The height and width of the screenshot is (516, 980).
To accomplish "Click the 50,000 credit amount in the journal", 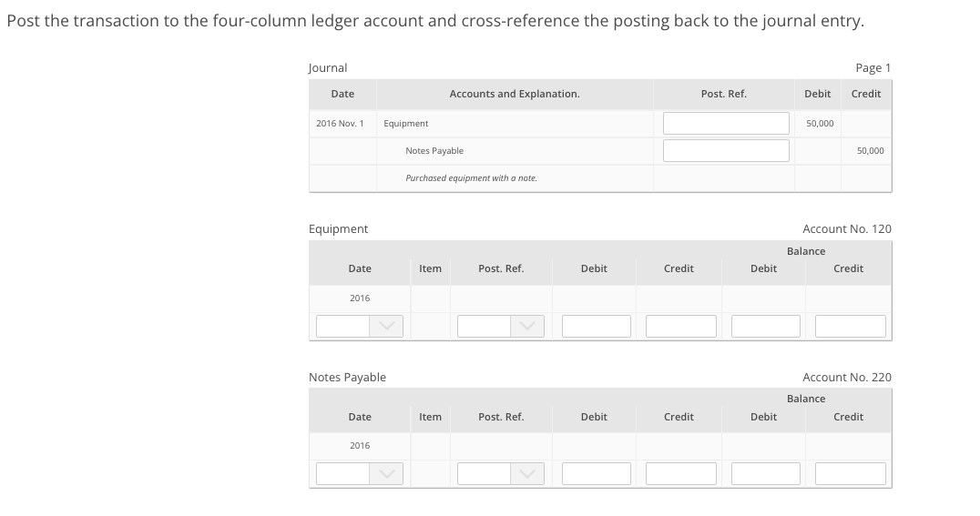I will point(870,150).
